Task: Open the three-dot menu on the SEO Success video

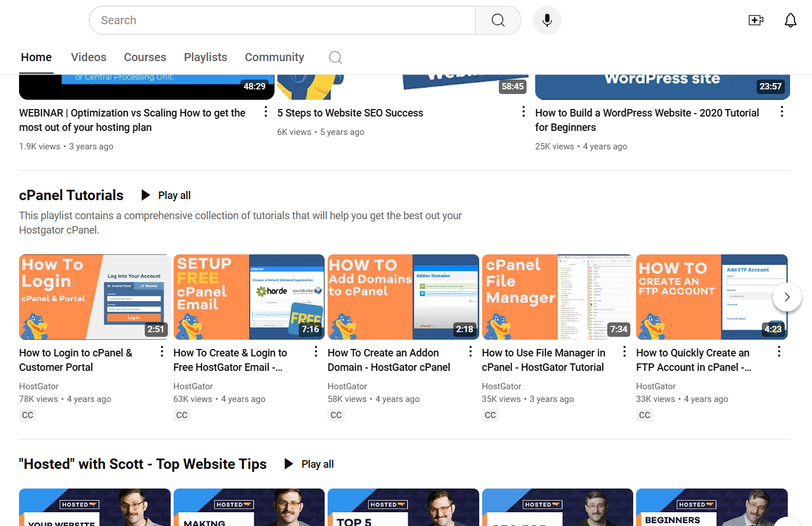Action: pyautogui.click(x=523, y=111)
